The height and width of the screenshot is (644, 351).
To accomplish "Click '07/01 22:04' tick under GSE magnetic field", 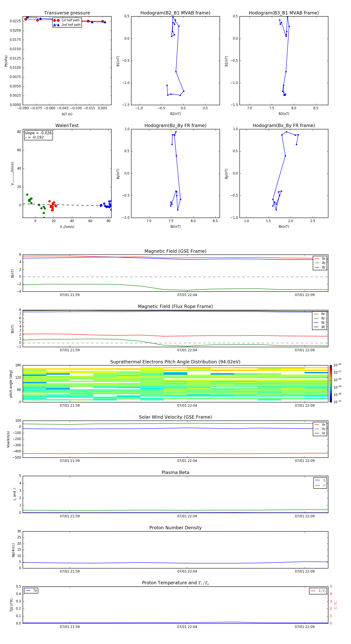I will pos(187,295).
